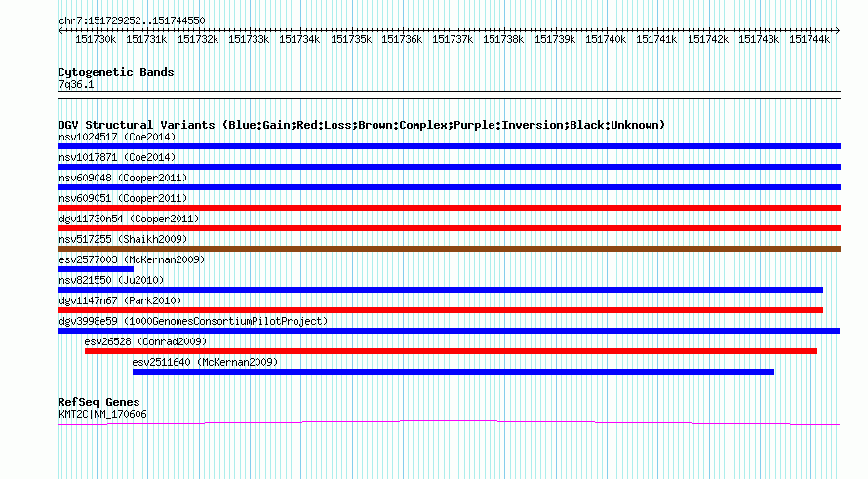Screen dimensions: 868x479
Task: Click the red loss bar for esv26528
Action: click(451, 351)
